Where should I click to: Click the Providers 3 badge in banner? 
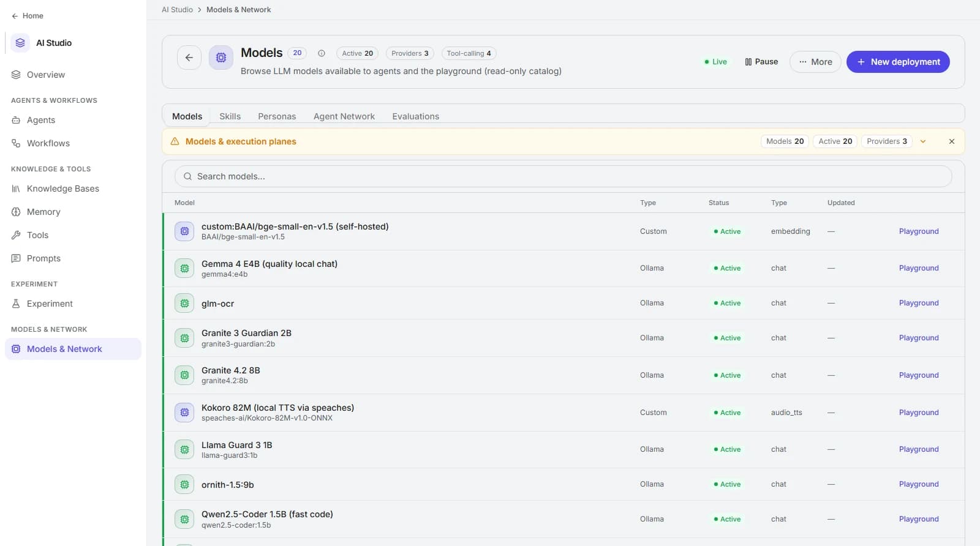pos(887,141)
